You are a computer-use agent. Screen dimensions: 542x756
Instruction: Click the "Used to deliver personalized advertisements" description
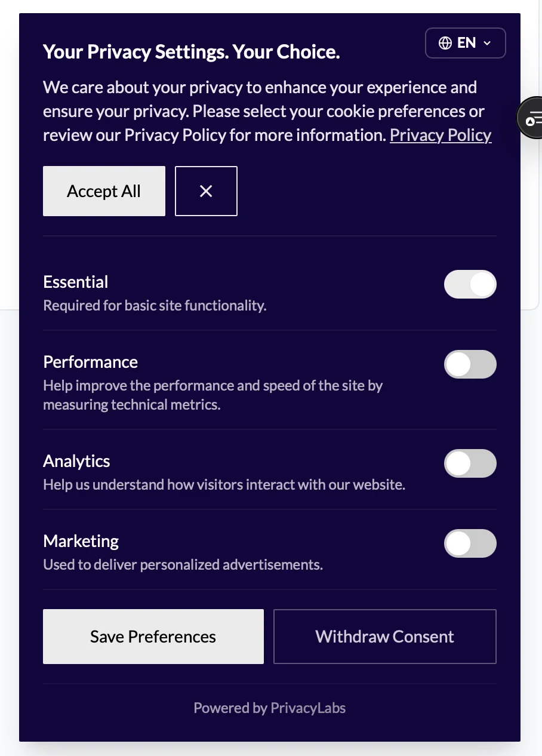[x=183, y=564]
